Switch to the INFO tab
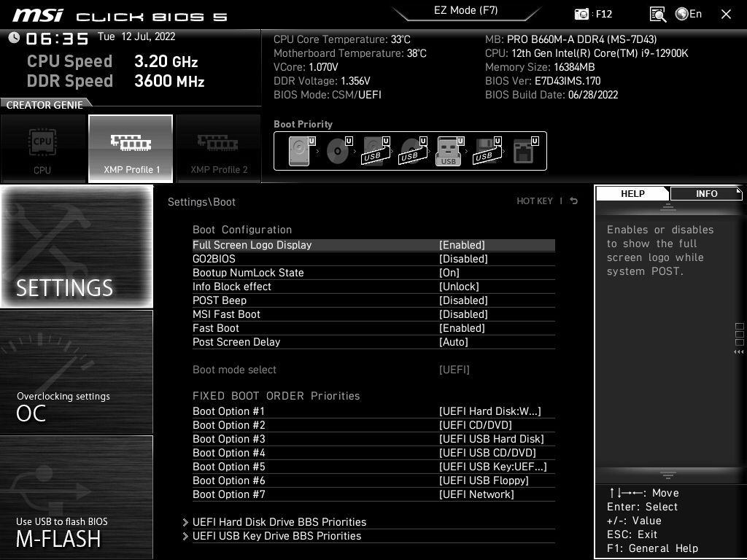 pyautogui.click(x=706, y=194)
